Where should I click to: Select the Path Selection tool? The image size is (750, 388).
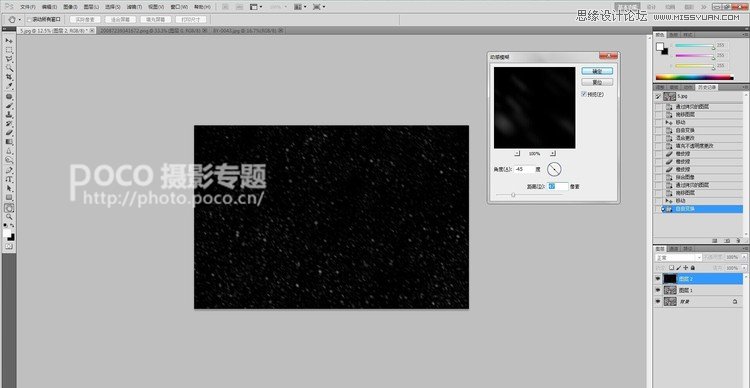(x=9, y=189)
